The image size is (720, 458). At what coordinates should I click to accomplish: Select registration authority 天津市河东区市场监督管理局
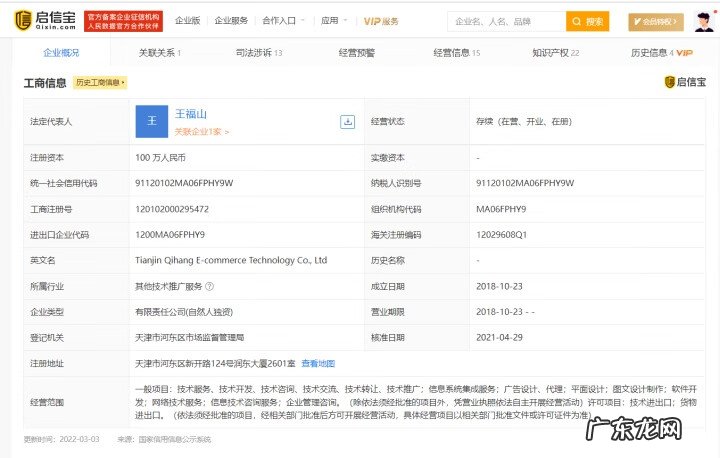point(189,338)
